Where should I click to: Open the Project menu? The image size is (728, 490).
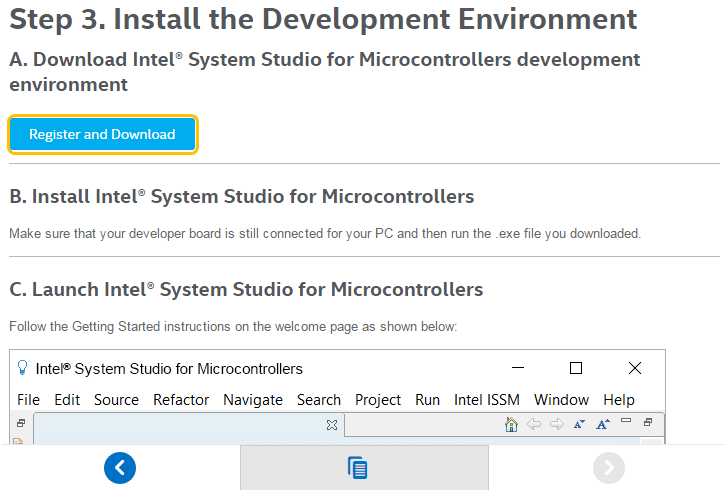click(x=378, y=400)
